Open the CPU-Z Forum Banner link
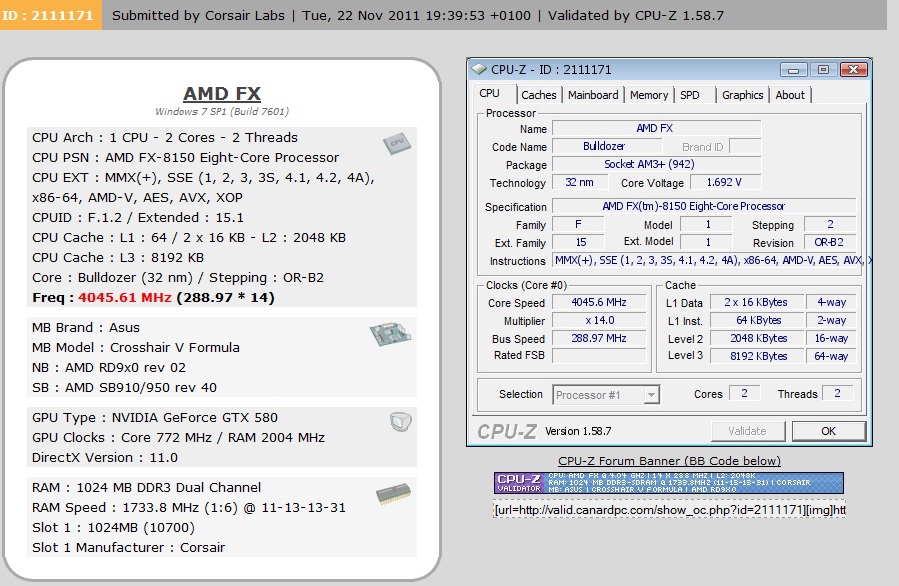The image size is (899, 586). (669, 461)
